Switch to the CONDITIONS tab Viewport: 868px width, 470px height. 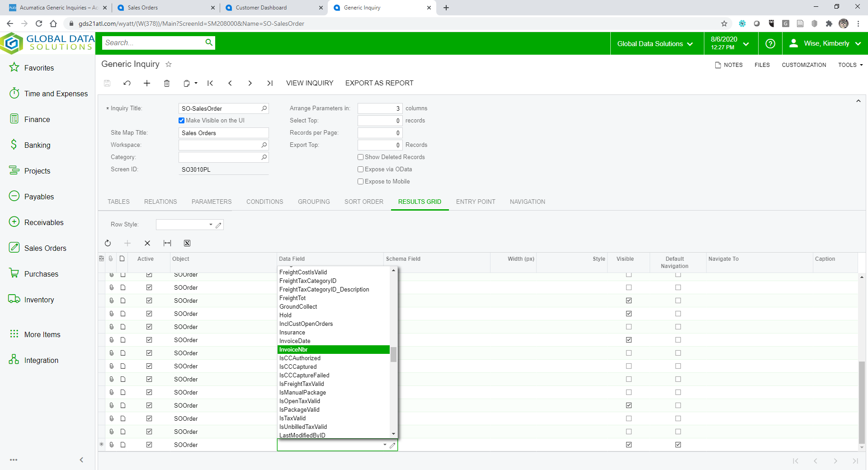264,202
